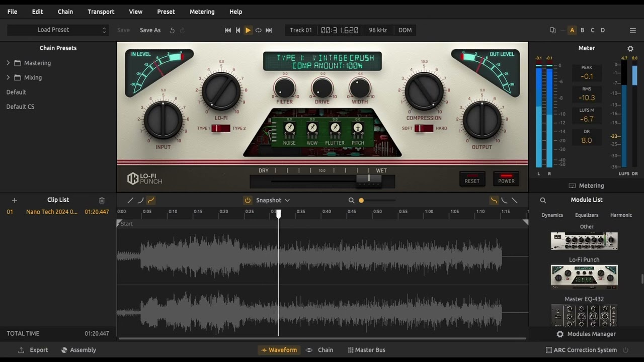Screen dimensions: 644x362
Task: Click the Lo-Fi Punch RESET button
Action: (472, 179)
